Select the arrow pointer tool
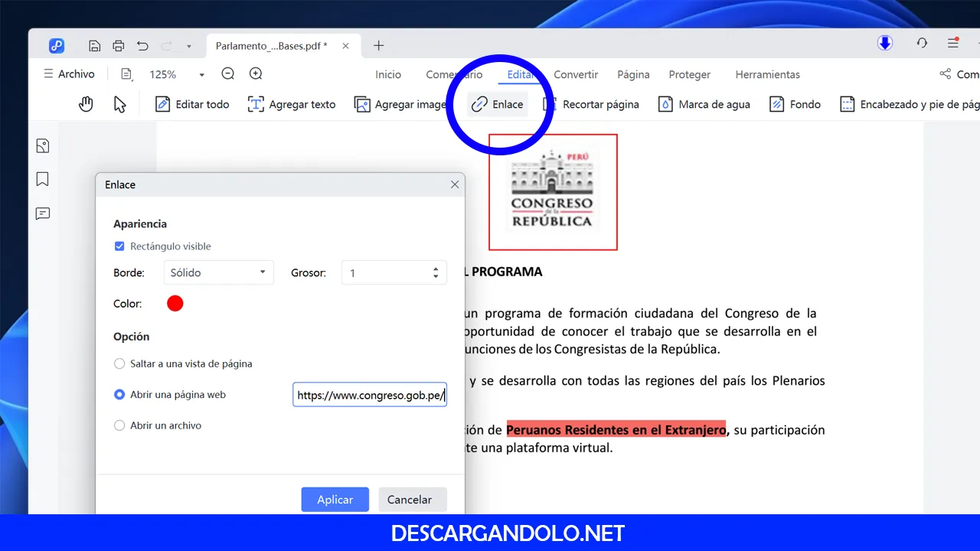980x551 pixels. (119, 104)
